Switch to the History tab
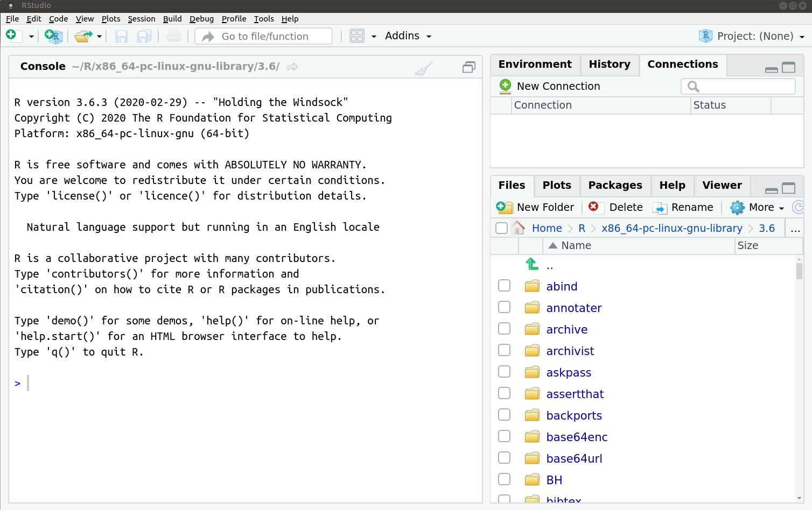 coord(610,64)
